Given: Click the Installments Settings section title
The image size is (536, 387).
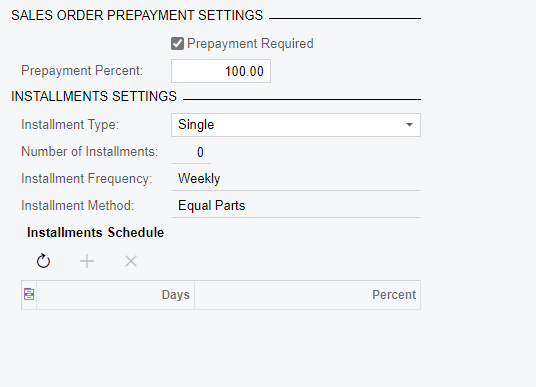Looking at the screenshot, I should [x=94, y=96].
